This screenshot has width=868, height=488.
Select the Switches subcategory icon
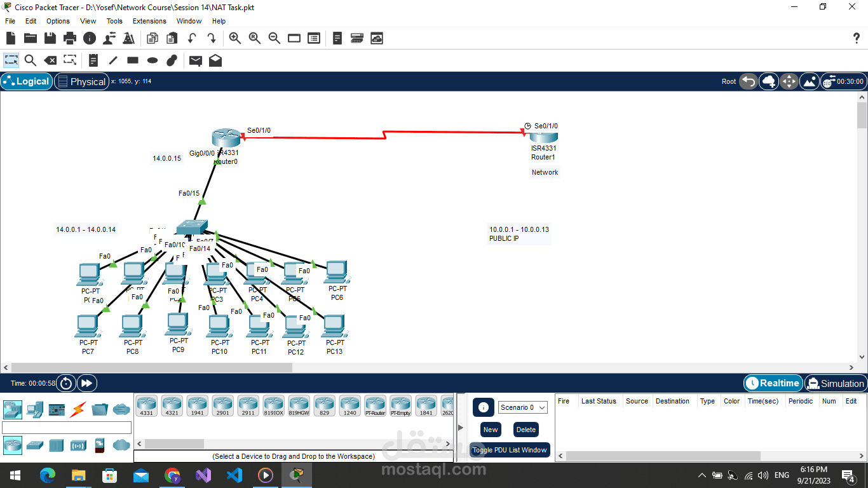click(x=35, y=445)
